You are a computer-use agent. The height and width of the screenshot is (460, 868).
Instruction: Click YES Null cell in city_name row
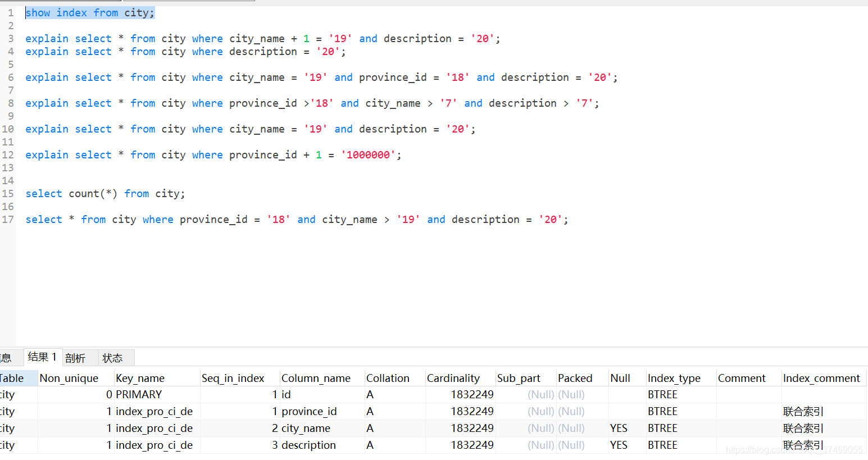(628, 428)
